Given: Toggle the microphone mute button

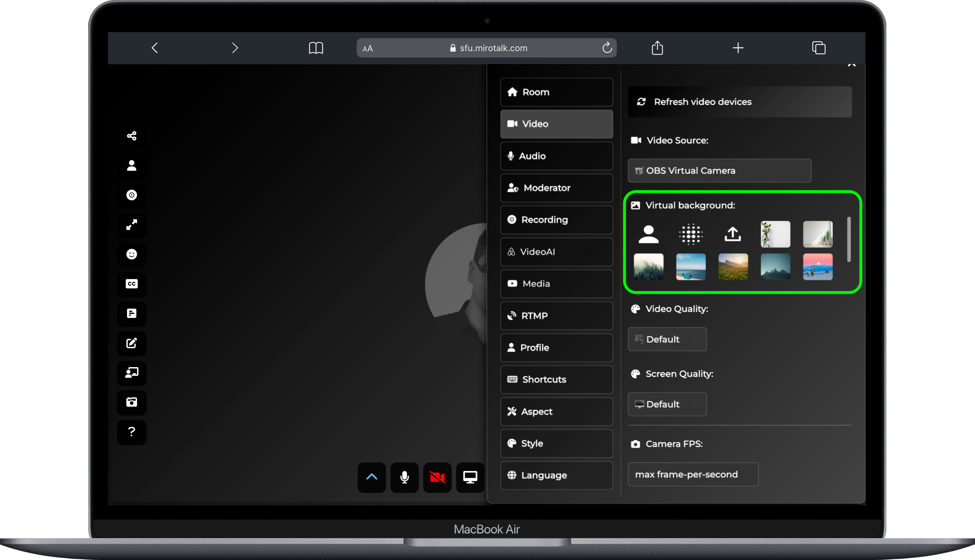Looking at the screenshot, I should tap(404, 477).
